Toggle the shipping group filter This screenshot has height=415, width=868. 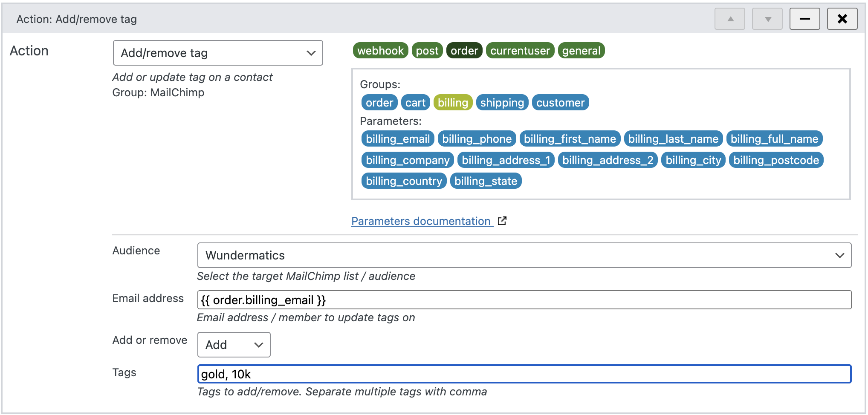pos(502,102)
